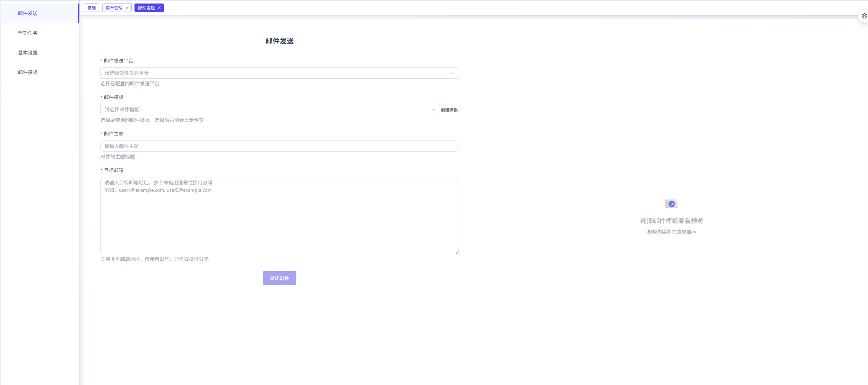The height and width of the screenshot is (385, 868).
Task: Focus the 目标邮箱 text area
Action: [280, 216]
